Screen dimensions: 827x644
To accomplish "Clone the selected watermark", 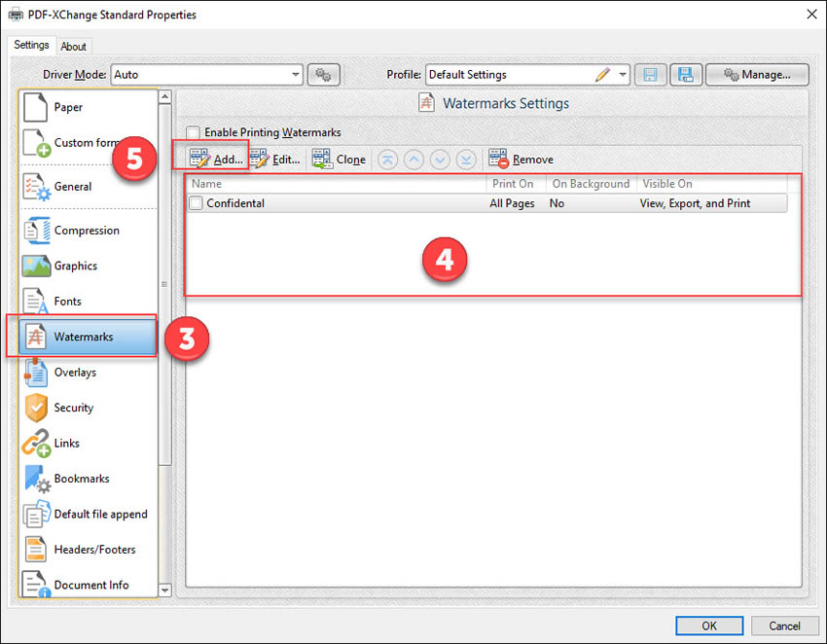I will click(339, 159).
